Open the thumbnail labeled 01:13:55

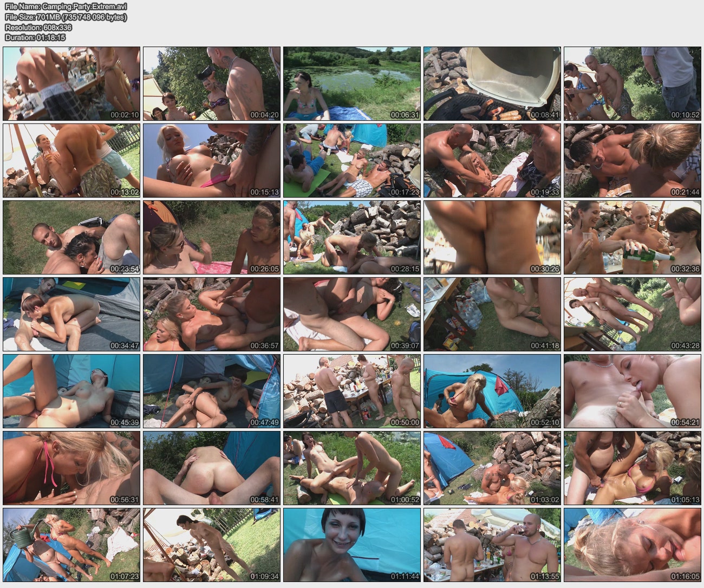(x=492, y=545)
